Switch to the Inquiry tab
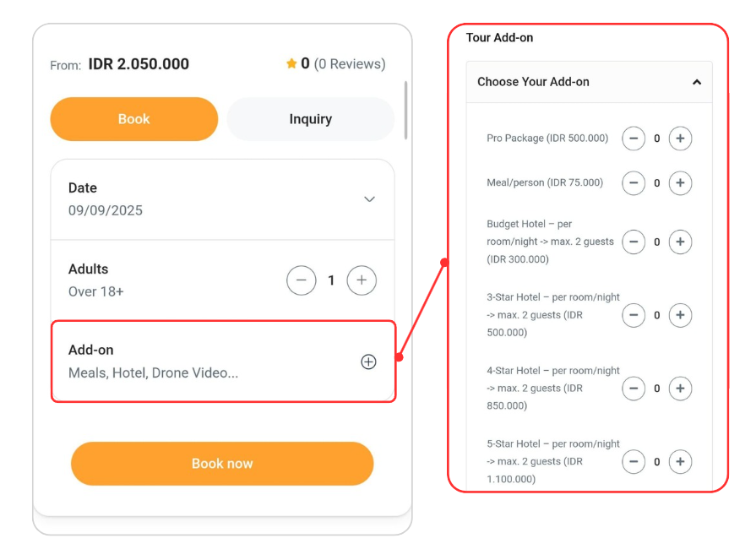 310,119
